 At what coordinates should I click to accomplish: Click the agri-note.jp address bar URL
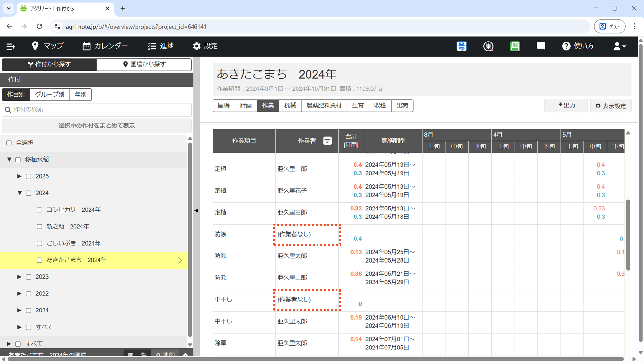click(x=136, y=27)
